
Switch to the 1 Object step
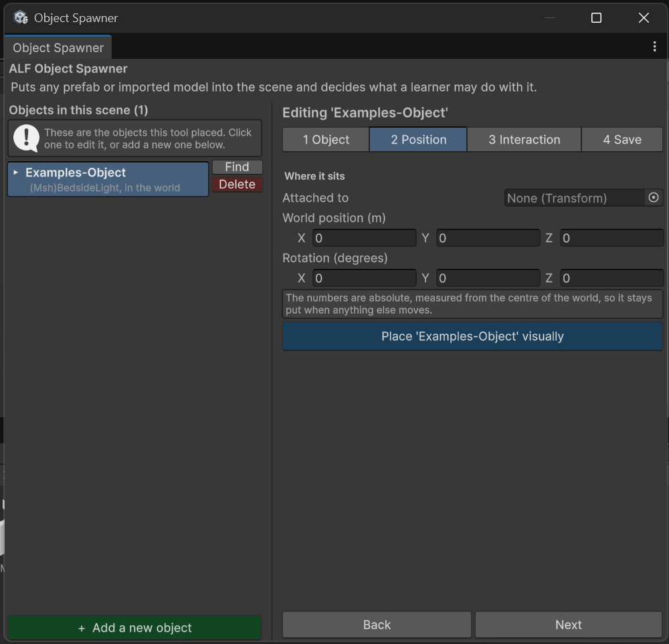[326, 140]
